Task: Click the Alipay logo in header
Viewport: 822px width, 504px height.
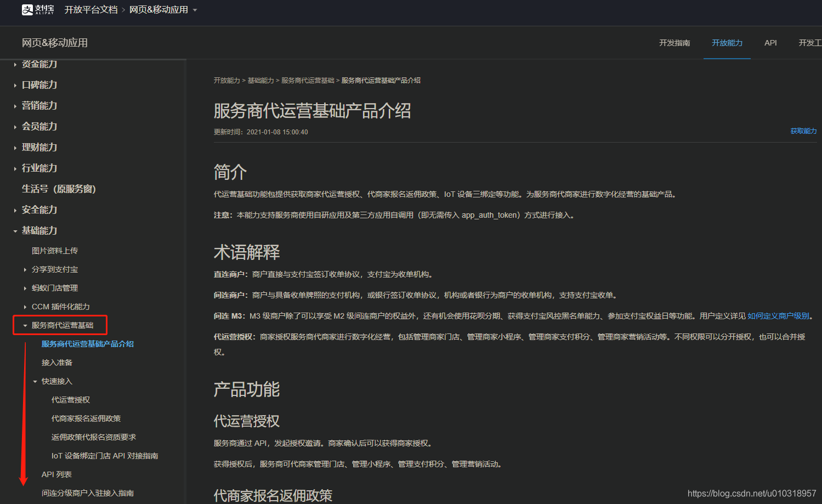Action: [x=38, y=9]
